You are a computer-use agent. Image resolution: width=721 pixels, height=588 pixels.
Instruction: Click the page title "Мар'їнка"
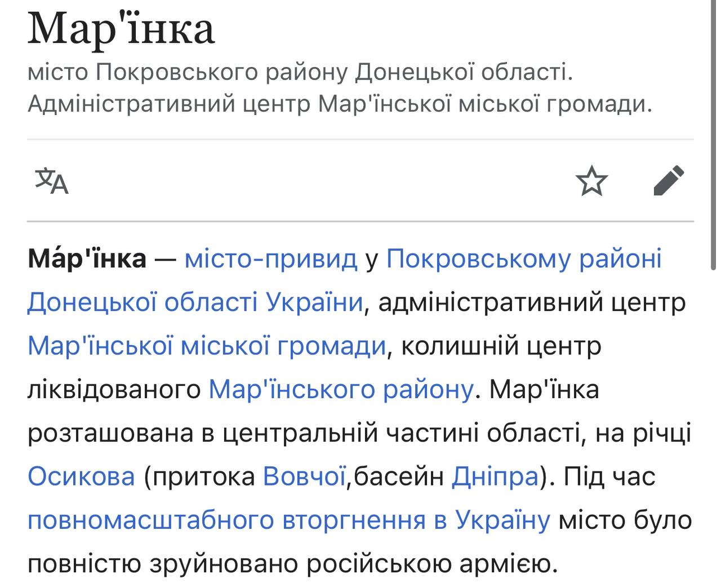coord(121,29)
